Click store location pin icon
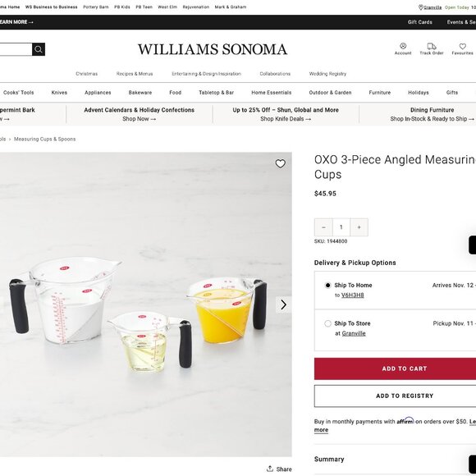 (x=420, y=7)
